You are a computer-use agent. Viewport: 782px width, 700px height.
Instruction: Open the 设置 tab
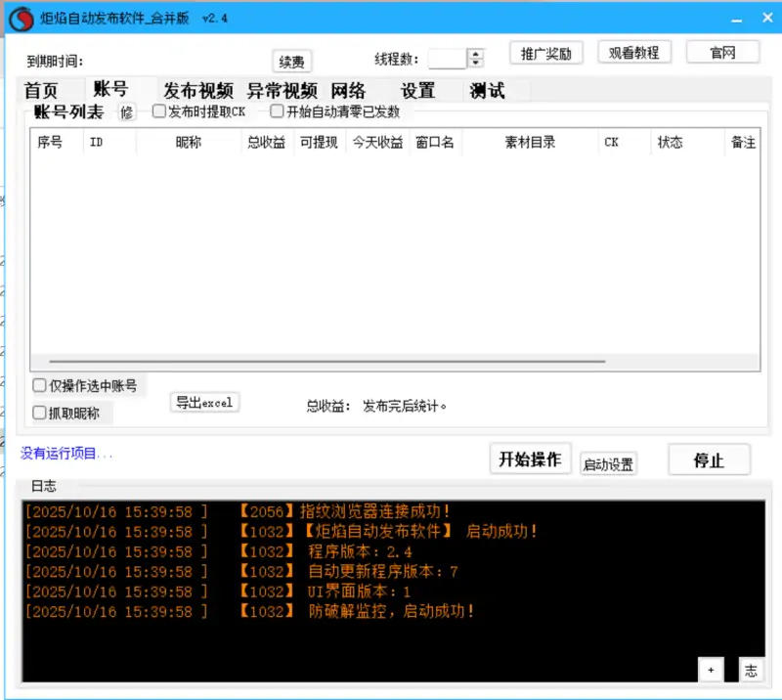pos(418,91)
